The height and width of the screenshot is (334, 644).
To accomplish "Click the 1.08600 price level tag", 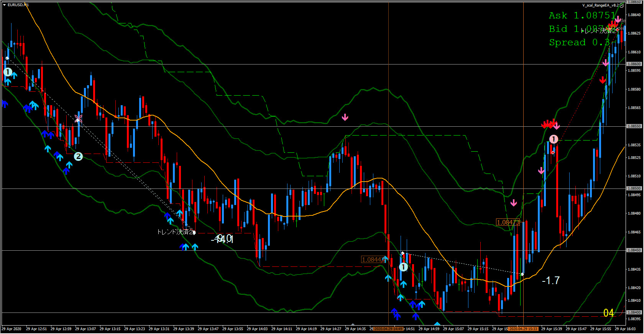I will 634,64.
